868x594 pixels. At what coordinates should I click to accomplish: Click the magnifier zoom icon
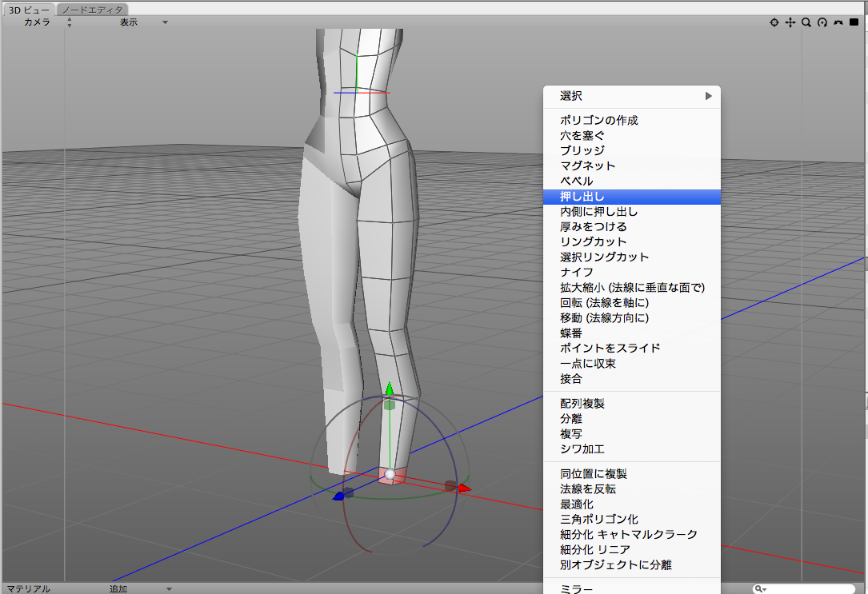pyautogui.click(x=806, y=22)
